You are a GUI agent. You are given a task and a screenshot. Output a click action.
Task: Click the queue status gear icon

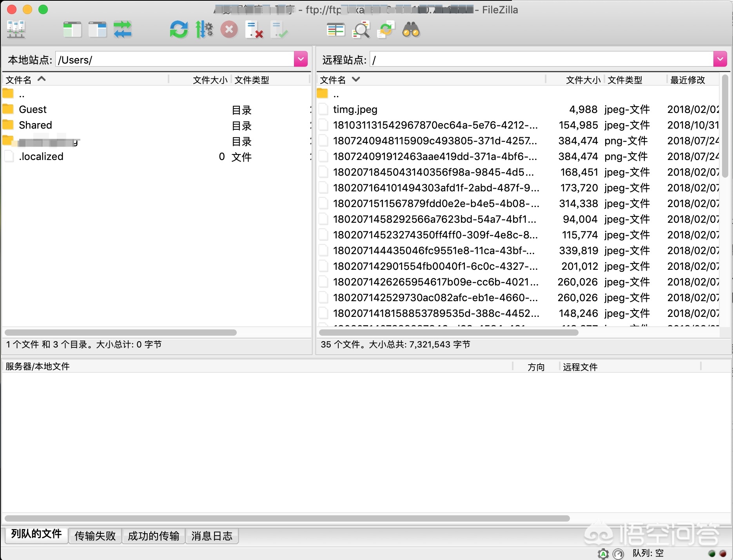tap(603, 554)
